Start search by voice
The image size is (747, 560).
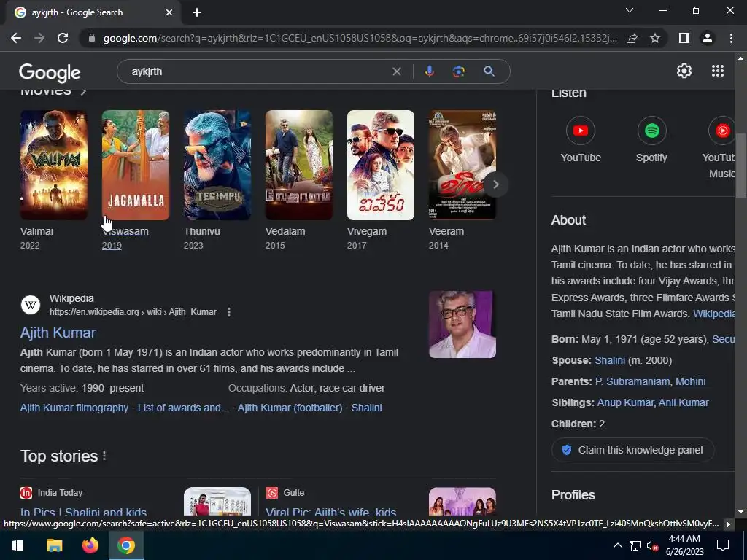click(x=429, y=71)
